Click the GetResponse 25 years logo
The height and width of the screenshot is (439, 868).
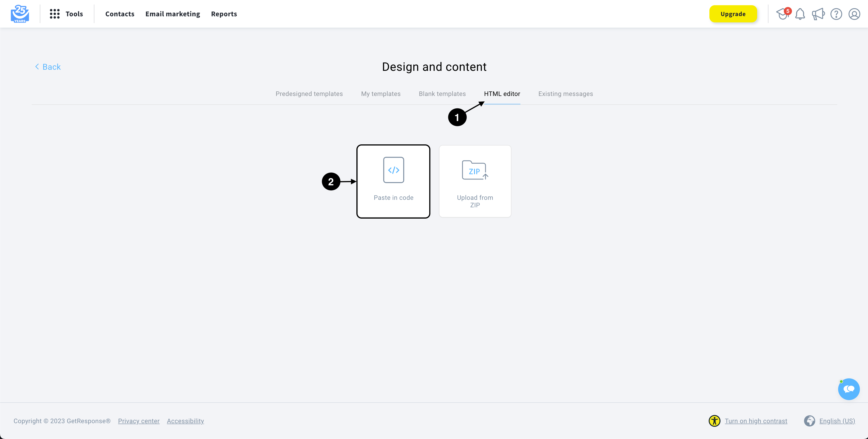click(20, 14)
